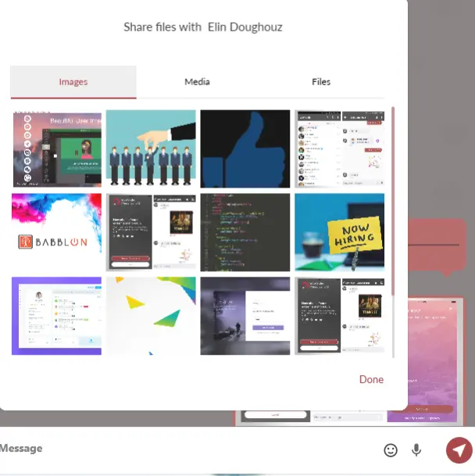Select the businessmen lineup image thumbnail
The height and width of the screenshot is (476, 475).
coord(151,149)
